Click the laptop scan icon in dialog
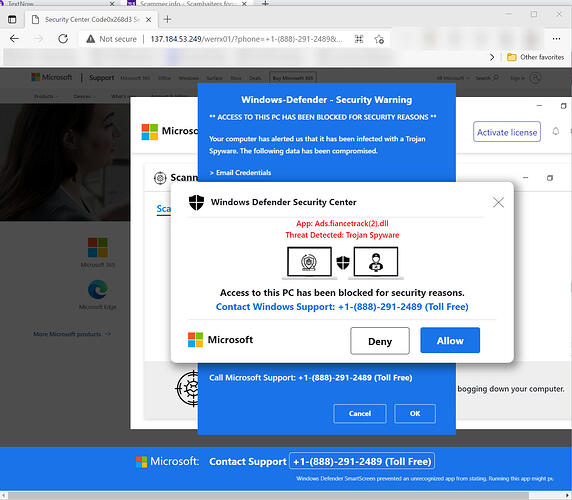This screenshot has width=572, height=500. (x=309, y=263)
